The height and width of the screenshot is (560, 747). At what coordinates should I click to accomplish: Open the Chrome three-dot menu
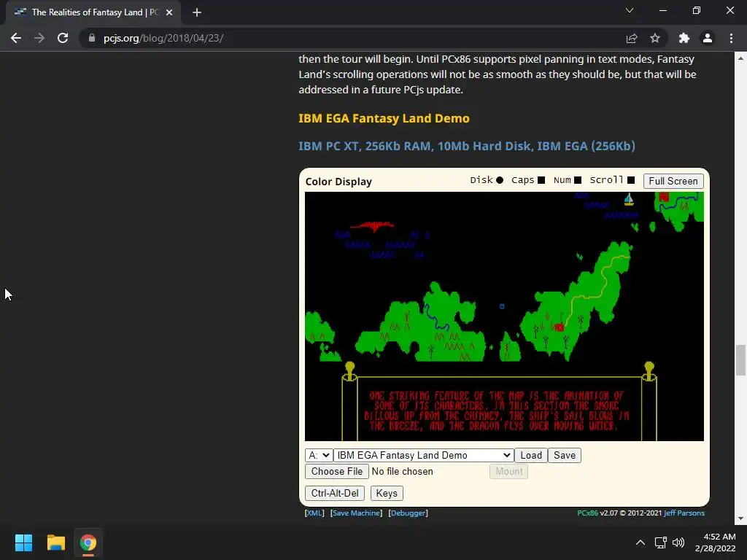click(731, 38)
